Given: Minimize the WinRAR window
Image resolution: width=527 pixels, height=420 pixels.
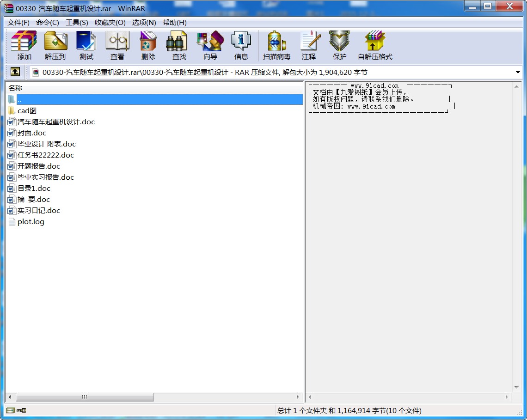Looking at the screenshot, I should (x=472, y=6).
